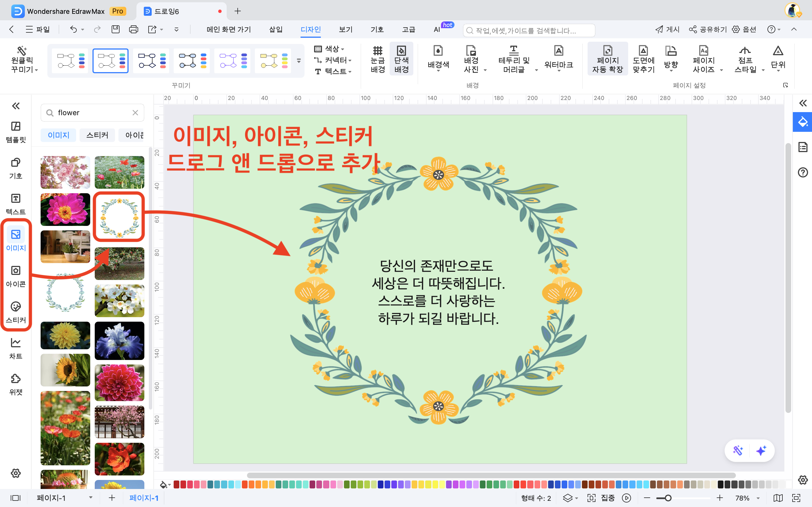The height and width of the screenshot is (507, 812).
Task: Expand the theme styles gallery arrow
Action: 299,61
